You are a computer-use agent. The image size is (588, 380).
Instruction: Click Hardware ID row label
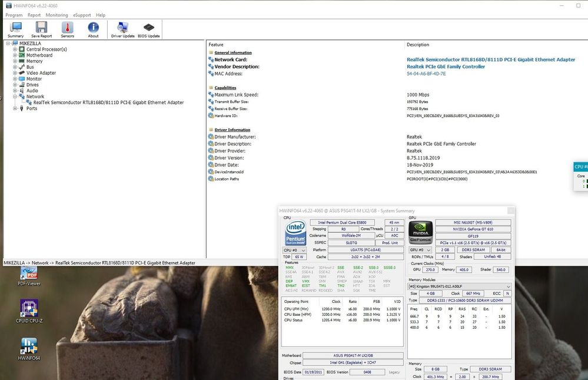(226, 116)
